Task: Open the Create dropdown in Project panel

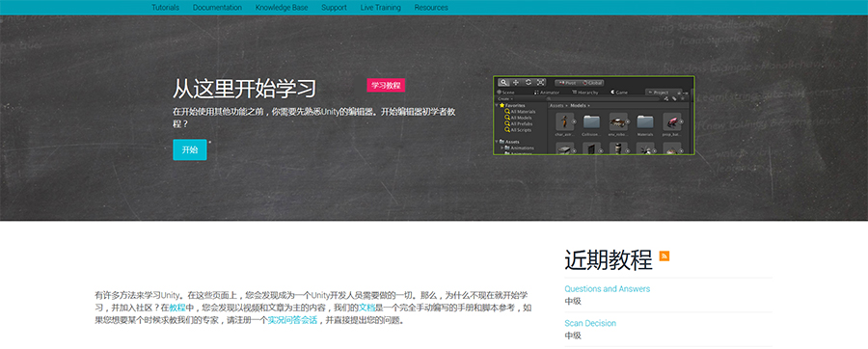Action: (x=505, y=99)
